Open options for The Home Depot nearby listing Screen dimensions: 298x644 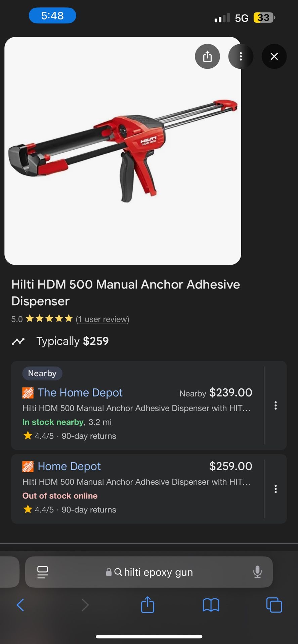(x=275, y=406)
